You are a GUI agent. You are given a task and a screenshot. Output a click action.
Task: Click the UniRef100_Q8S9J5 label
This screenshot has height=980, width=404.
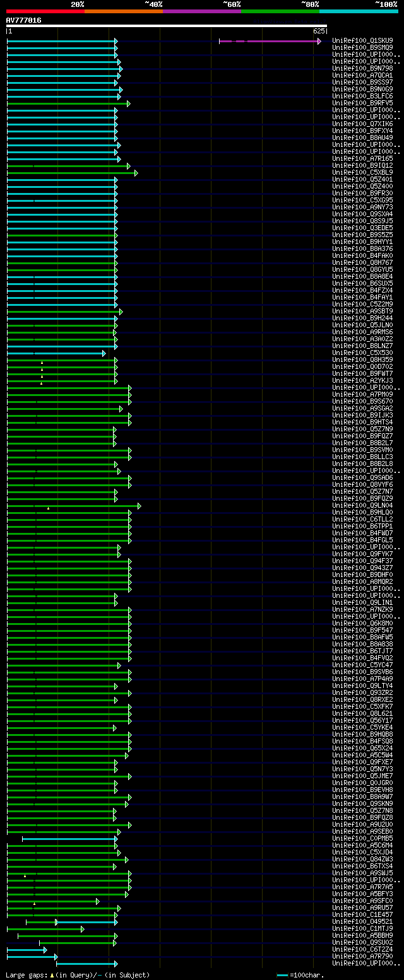click(362, 221)
